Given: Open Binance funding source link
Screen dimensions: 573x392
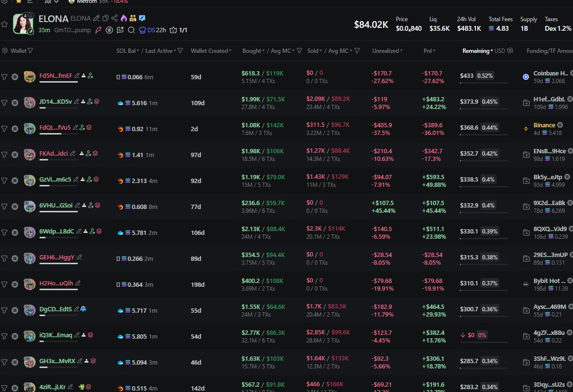Looking at the screenshot, I should [544, 125].
